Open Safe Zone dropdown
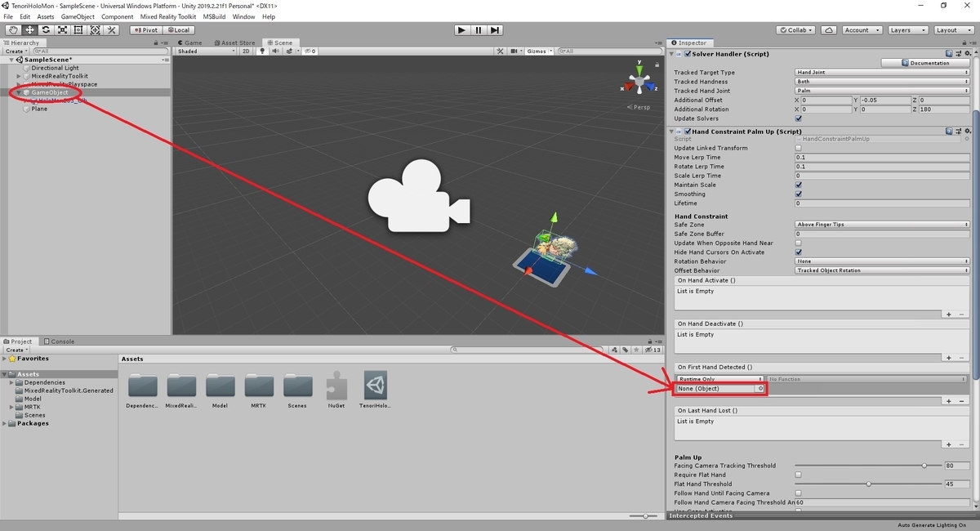Screen dimensions: 980x531 tap(882, 224)
